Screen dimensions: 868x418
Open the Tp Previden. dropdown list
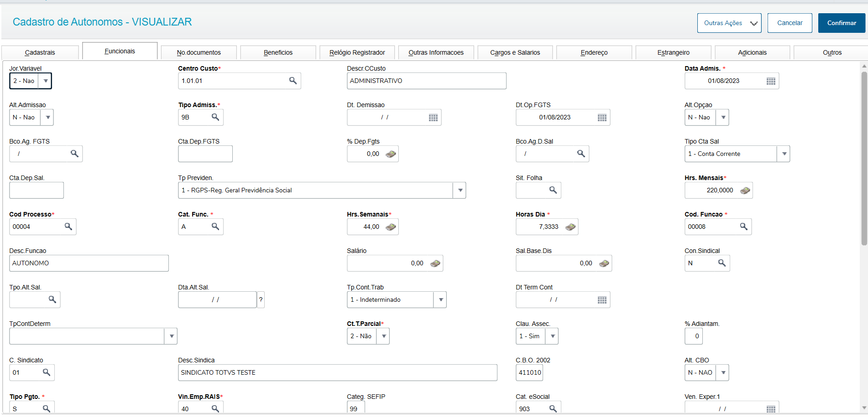click(x=460, y=191)
